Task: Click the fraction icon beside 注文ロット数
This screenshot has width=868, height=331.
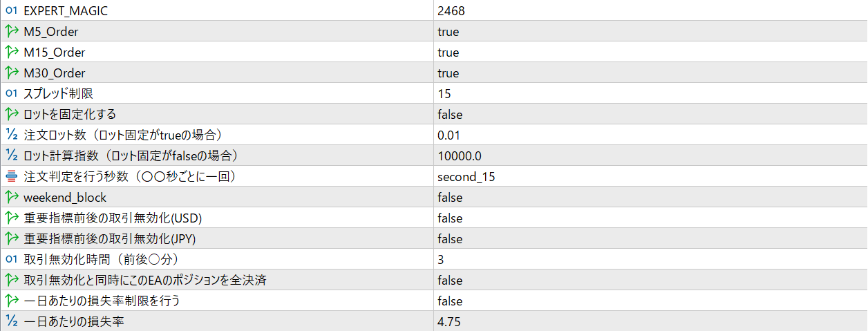Action: point(11,135)
